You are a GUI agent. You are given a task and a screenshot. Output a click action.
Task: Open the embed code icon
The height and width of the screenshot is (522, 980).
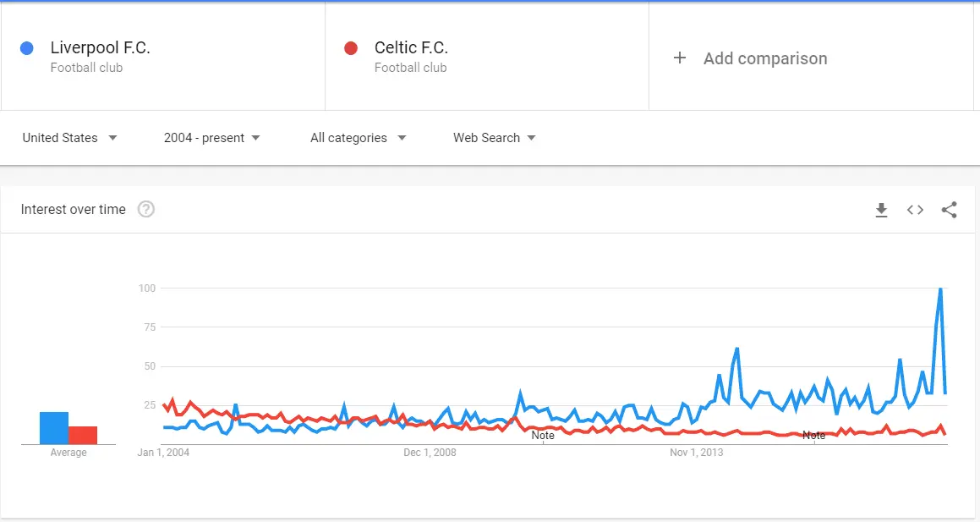pyautogui.click(x=915, y=210)
